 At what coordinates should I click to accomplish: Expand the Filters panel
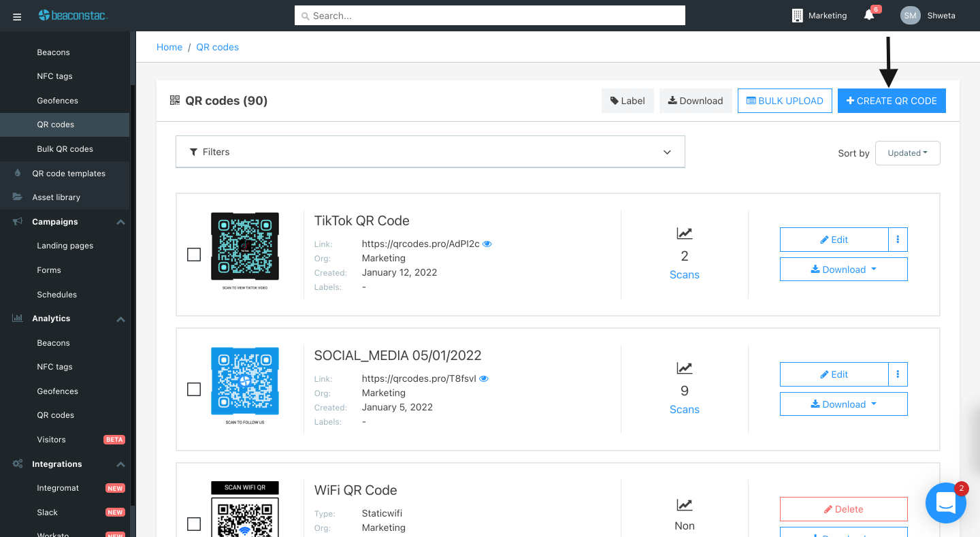coord(430,151)
